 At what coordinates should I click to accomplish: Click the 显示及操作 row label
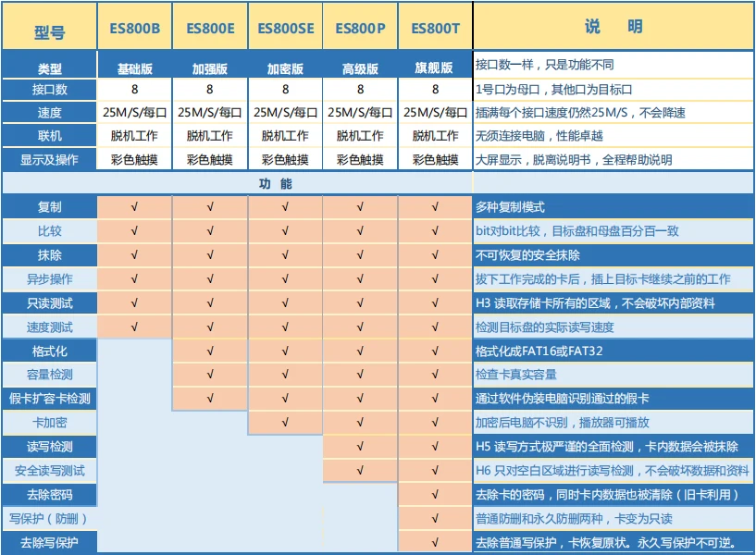click(x=49, y=159)
